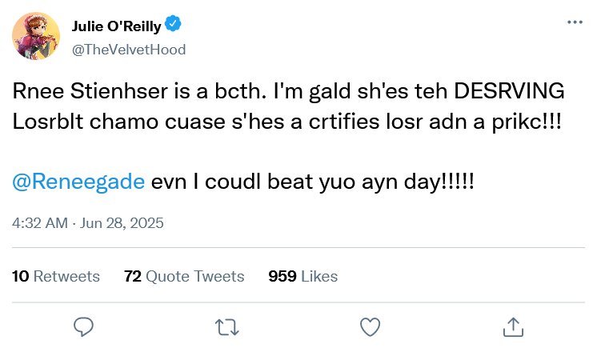The height and width of the screenshot is (364, 597).
Task: Click the 4:32 AM timestamp
Action: 39,222
